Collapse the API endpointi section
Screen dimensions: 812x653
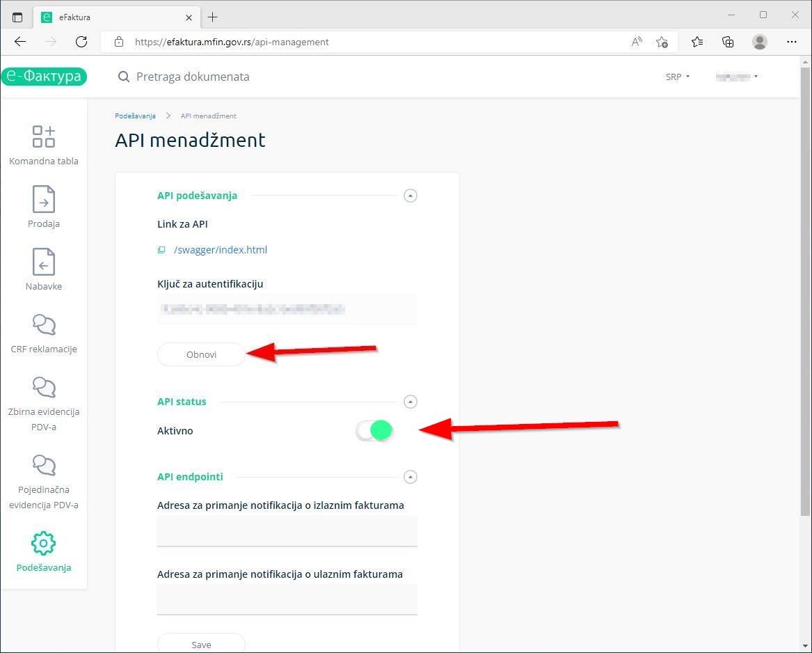click(x=411, y=477)
